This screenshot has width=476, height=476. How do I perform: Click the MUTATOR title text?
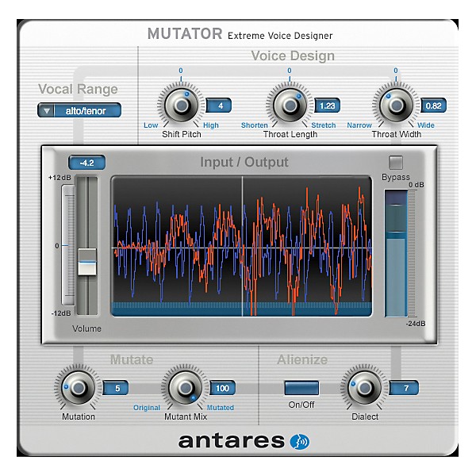(185, 33)
